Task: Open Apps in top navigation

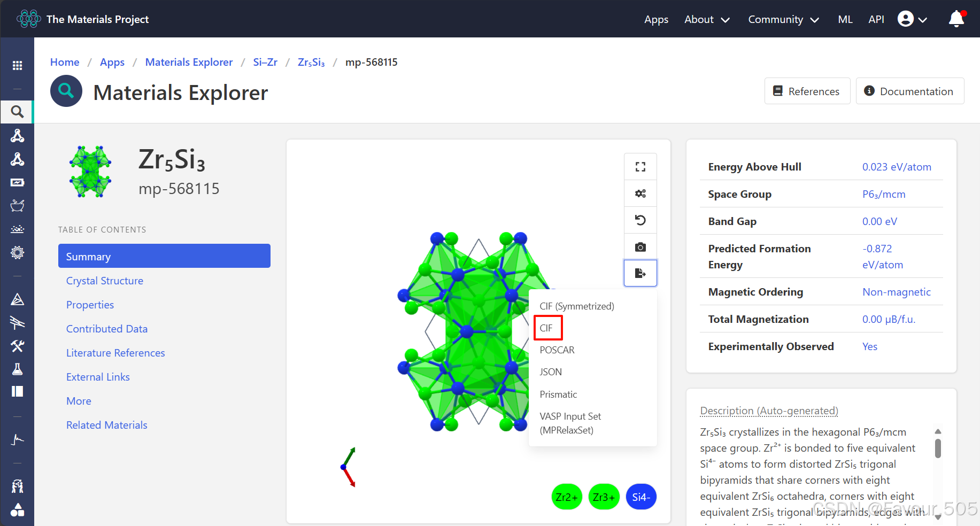Action: tap(656, 19)
